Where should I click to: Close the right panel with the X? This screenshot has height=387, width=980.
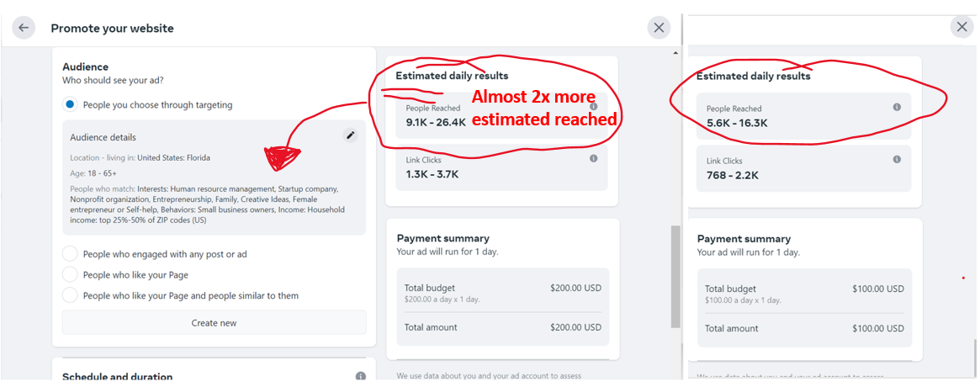point(961,27)
